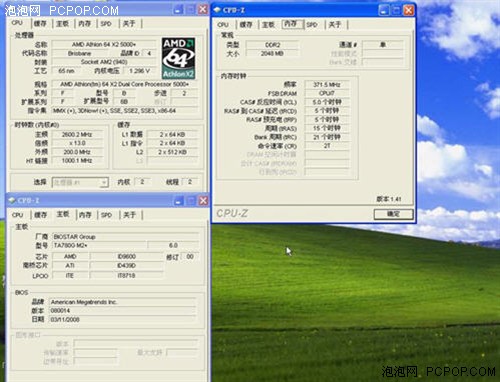Click the manufacturer field BIOSTAR Group

coord(126,237)
